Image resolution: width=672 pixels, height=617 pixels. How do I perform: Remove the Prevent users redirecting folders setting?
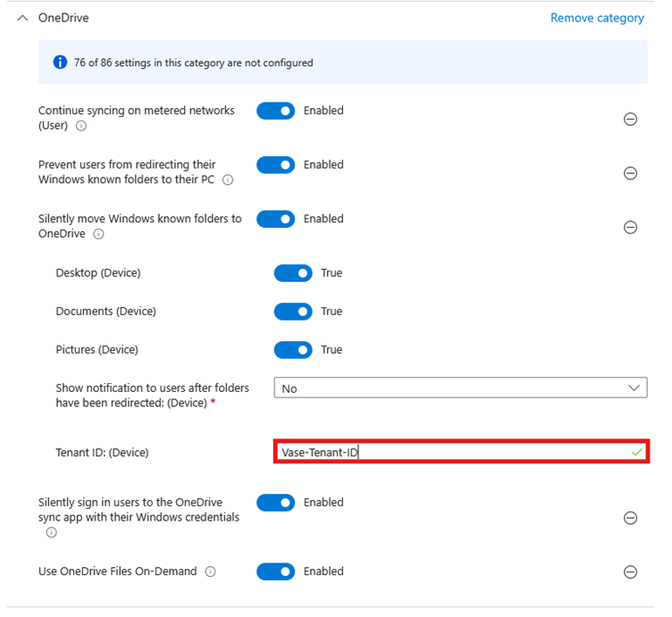point(630,173)
